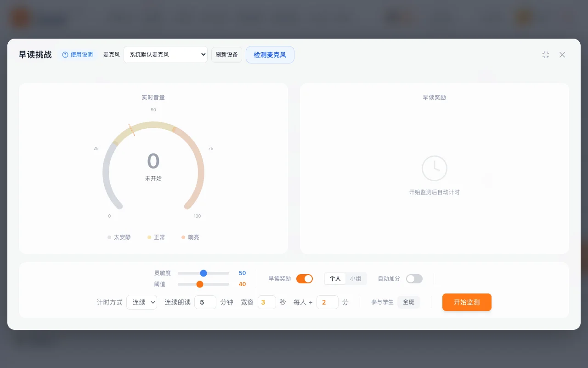588x368 pixels.
Task: Click the 开始监测 button
Action: pos(467,302)
